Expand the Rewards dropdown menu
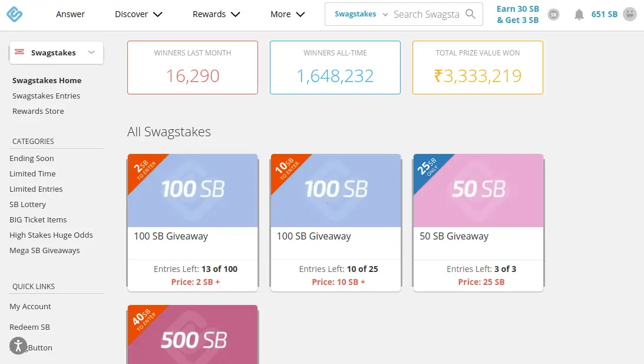This screenshot has width=644, height=364. point(216,14)
